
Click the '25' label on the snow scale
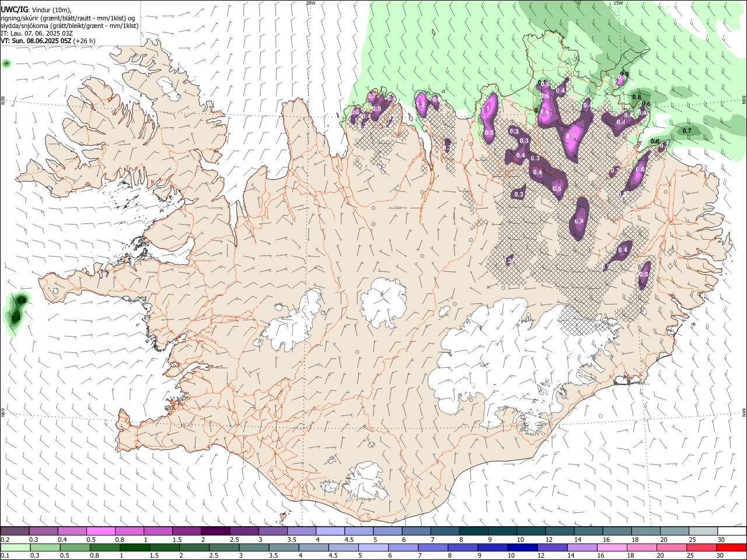click(x=692, y=540)
